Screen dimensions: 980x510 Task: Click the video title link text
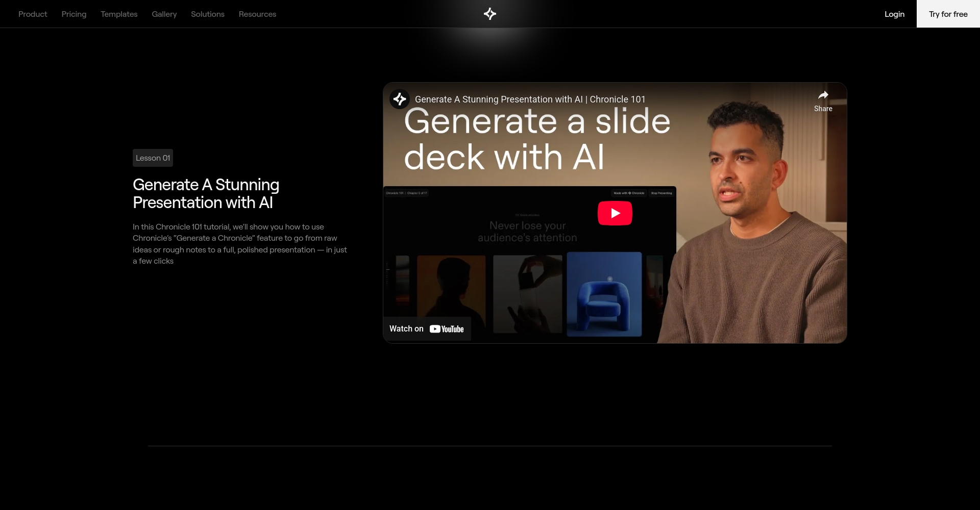click(530, 99)
